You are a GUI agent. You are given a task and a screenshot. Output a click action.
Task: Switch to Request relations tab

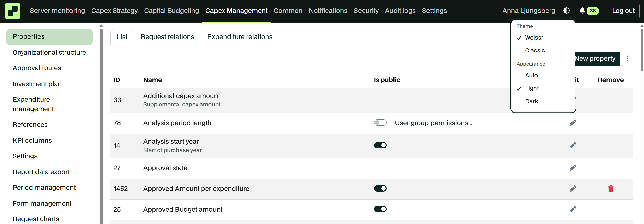[x=167, y=37]
